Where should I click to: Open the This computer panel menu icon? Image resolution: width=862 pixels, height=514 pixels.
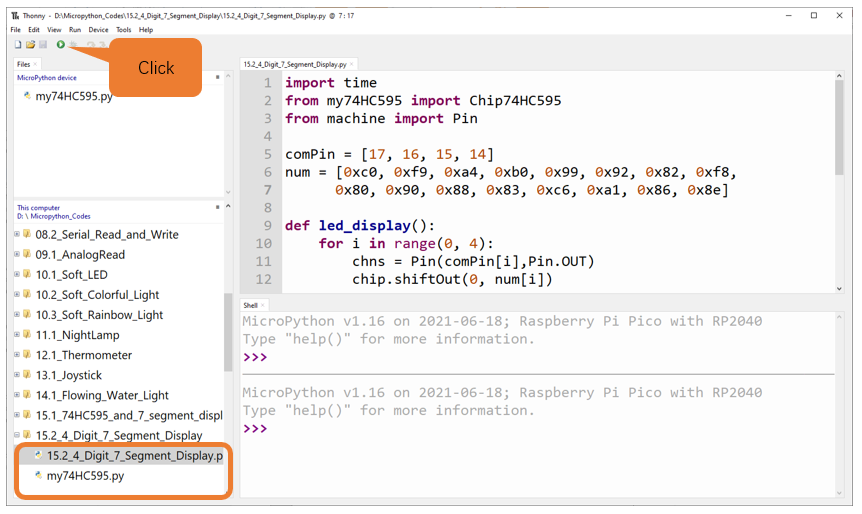[x=218, y=207]
